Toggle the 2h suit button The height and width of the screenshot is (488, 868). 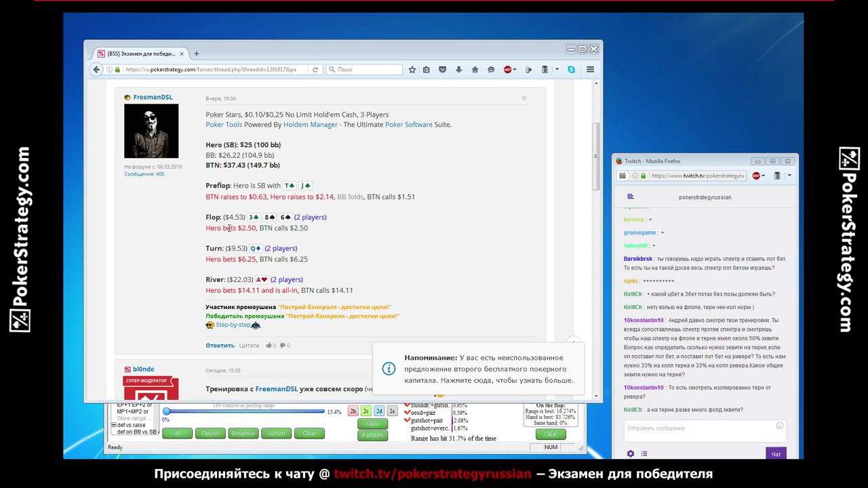353,411
